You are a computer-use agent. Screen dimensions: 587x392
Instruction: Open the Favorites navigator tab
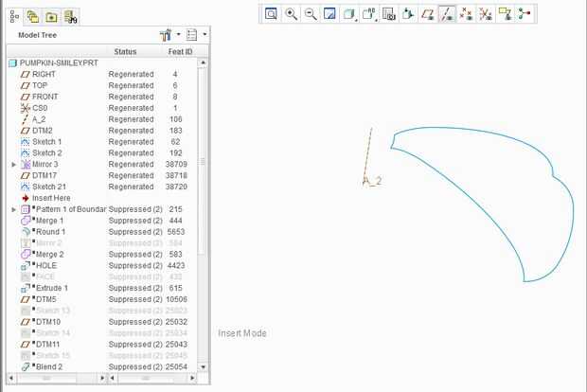click(51, 16)
